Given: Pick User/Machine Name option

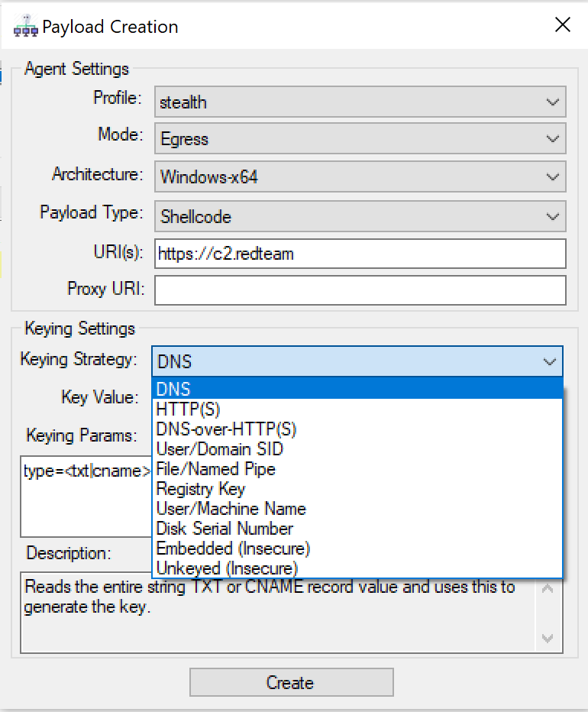Looking at the screenshot, I should pyautogui.click(x=357, y=509).
